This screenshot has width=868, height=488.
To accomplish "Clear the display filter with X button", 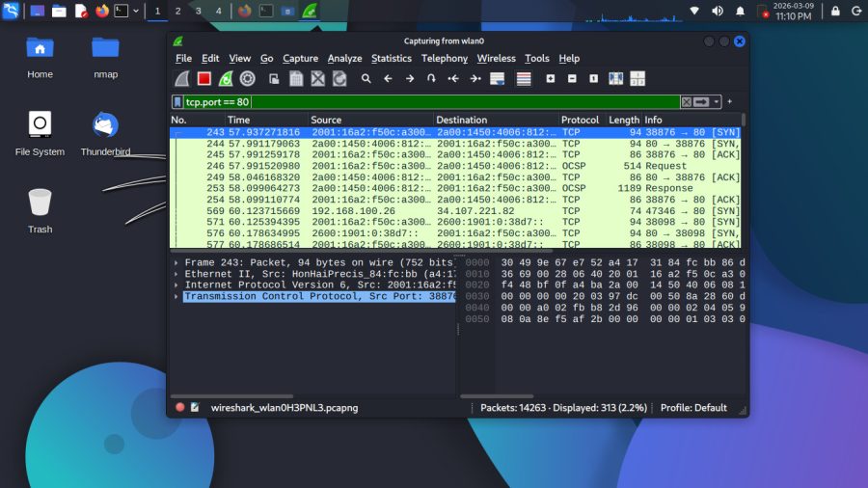I will (x=686, y=101).
